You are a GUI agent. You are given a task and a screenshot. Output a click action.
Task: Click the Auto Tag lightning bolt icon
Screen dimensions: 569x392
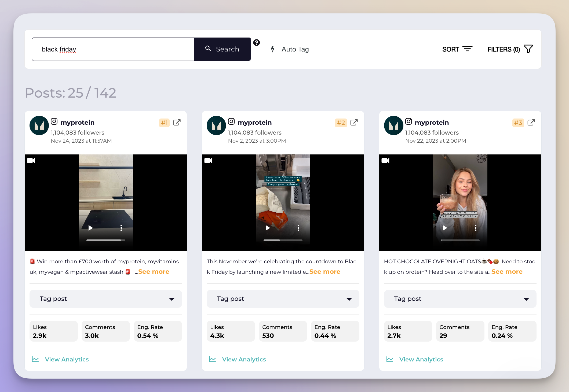pos(273,49)
